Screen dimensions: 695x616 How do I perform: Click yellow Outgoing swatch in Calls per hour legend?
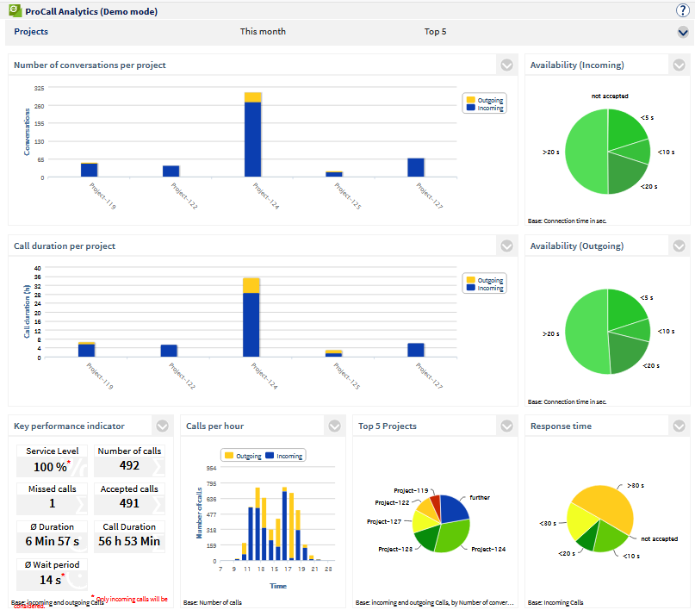click(229, 456)
